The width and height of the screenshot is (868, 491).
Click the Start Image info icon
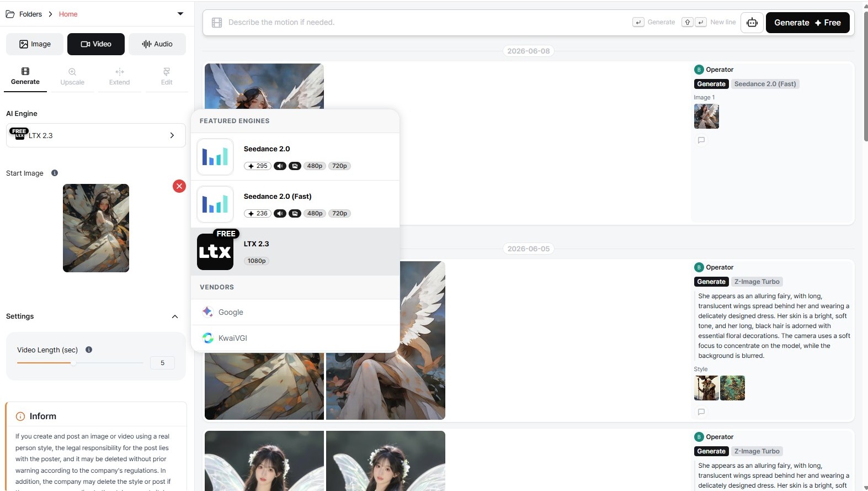55,173
